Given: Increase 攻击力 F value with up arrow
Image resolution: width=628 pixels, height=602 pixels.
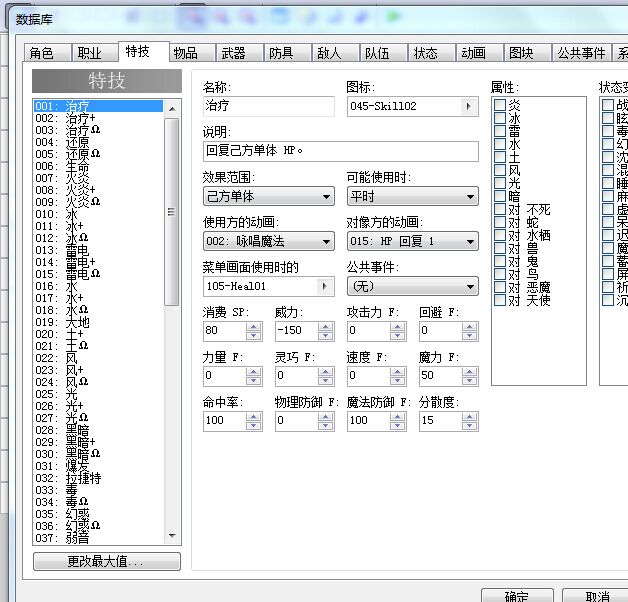Looking at the screenshot, I should click(x=397, y=327).
